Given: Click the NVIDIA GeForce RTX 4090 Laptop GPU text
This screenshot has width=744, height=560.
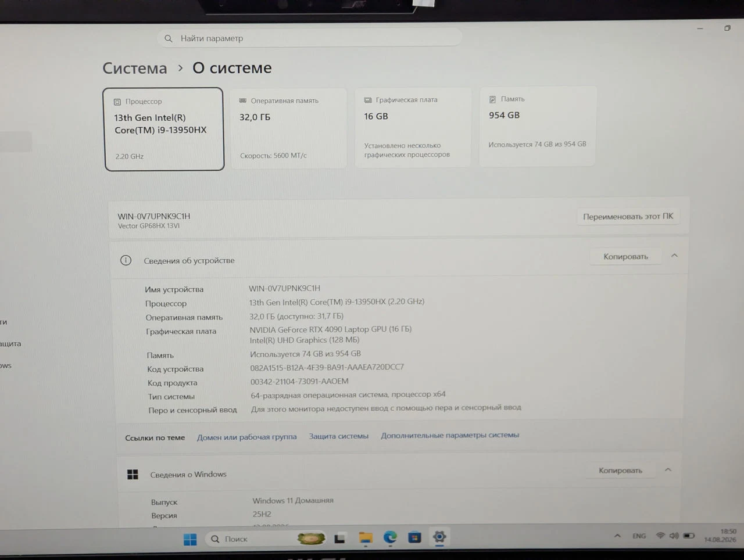Looking at the screenshot, I should 330,329.
